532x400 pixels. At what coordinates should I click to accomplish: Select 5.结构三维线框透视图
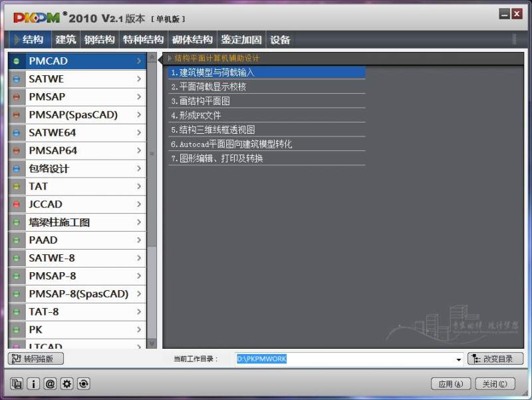pyautogui.click(x=267, y=130)
